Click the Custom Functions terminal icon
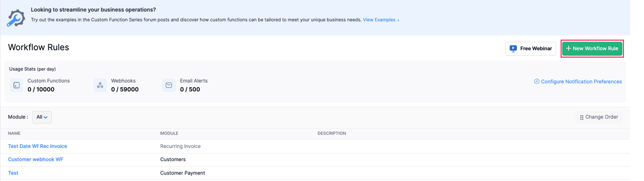 (x=16, y=85)
